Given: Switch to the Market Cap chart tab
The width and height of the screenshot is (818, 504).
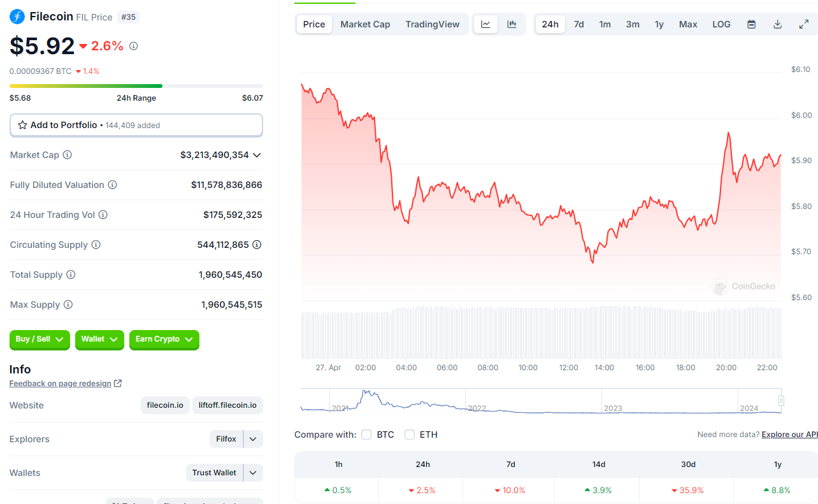Looking at the screenshot, I should (x=365, y=24).
